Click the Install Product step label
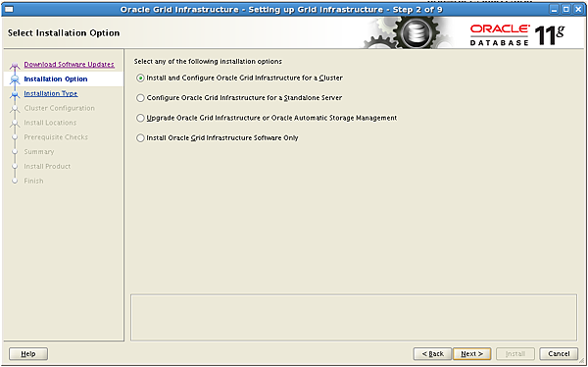Viewport: 588px width, 367px height. point(47,167)
